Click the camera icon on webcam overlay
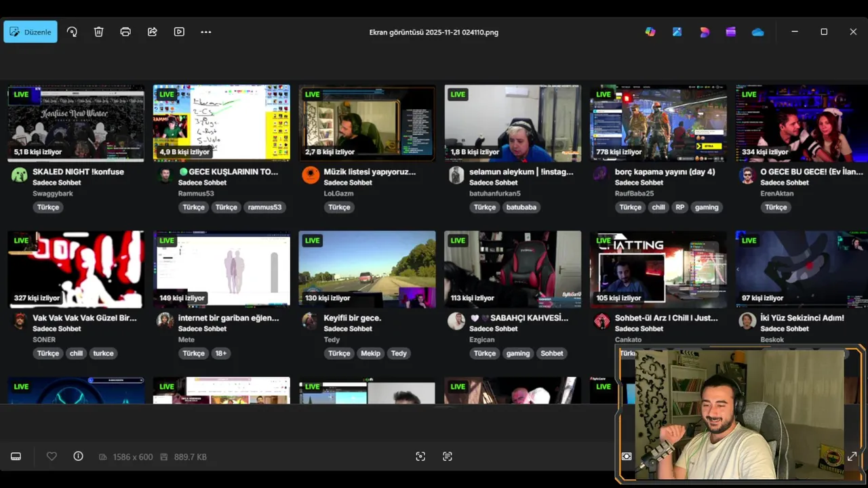 [x=627, y=457]
